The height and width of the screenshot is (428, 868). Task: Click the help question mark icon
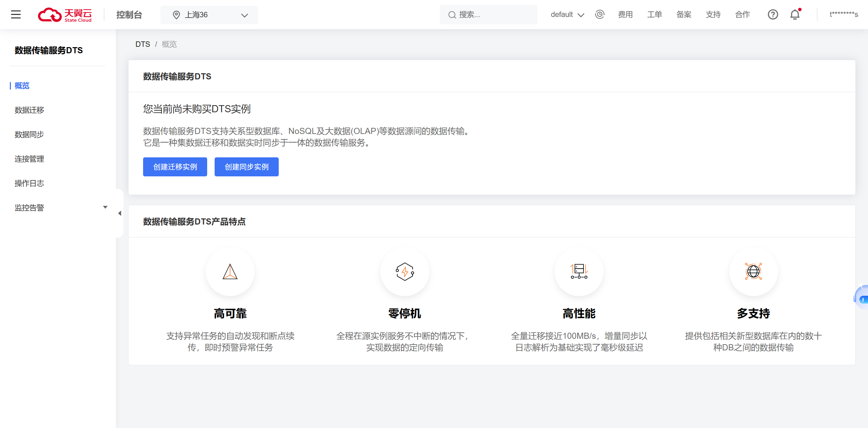coord(773,15)
